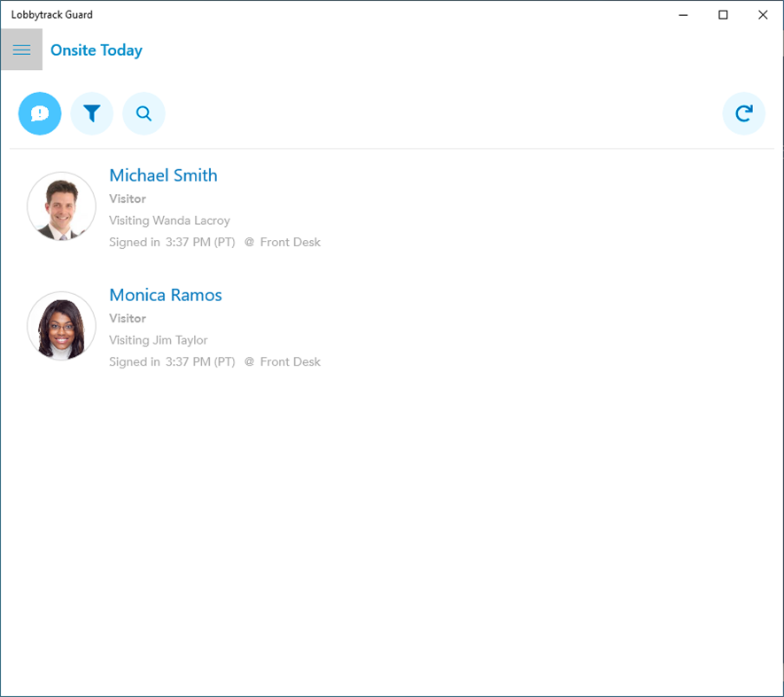The width and height of the screenshot is (784, 697).
Task: Select Visiting Jim Taylor text
Action: pyautogui.click(x=158, y=339)
